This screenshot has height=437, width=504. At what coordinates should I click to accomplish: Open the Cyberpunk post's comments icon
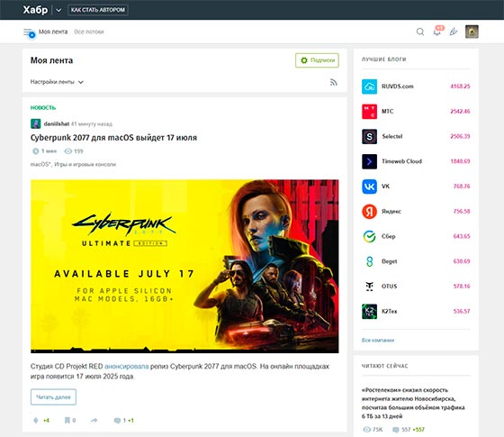pyautogui.click(x=117, y=421)
